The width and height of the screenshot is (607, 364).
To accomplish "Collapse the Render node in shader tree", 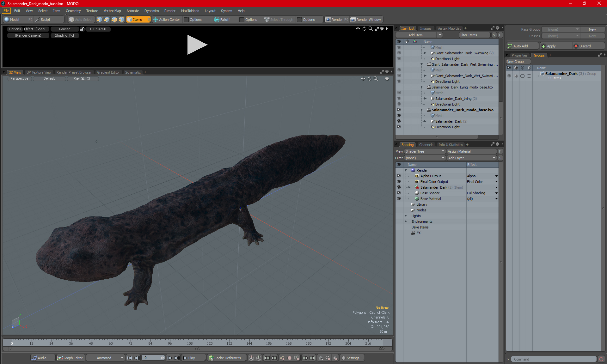I will pos(406,170).
